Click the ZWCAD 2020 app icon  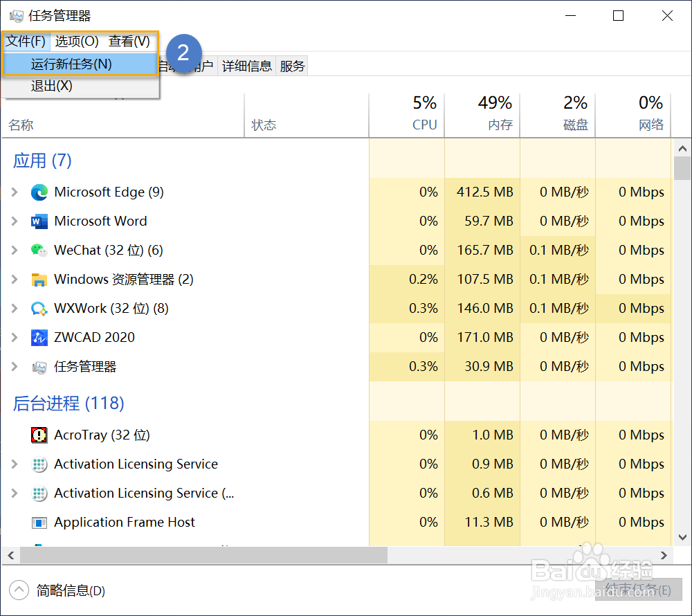click(39, 338)
